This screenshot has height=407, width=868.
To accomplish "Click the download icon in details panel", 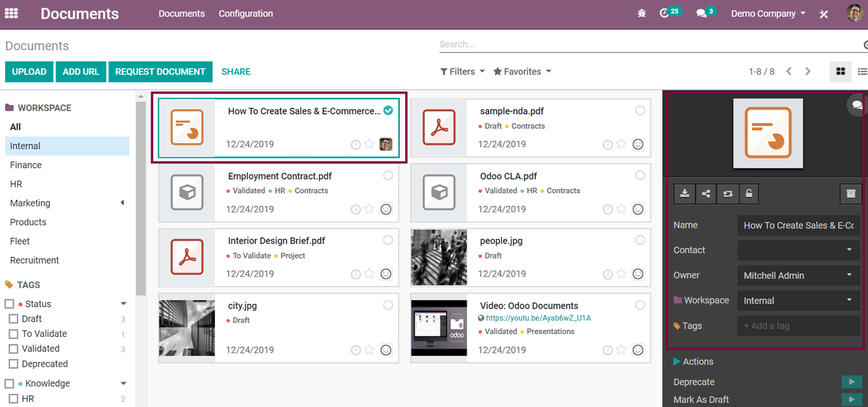I will point(684,193).
